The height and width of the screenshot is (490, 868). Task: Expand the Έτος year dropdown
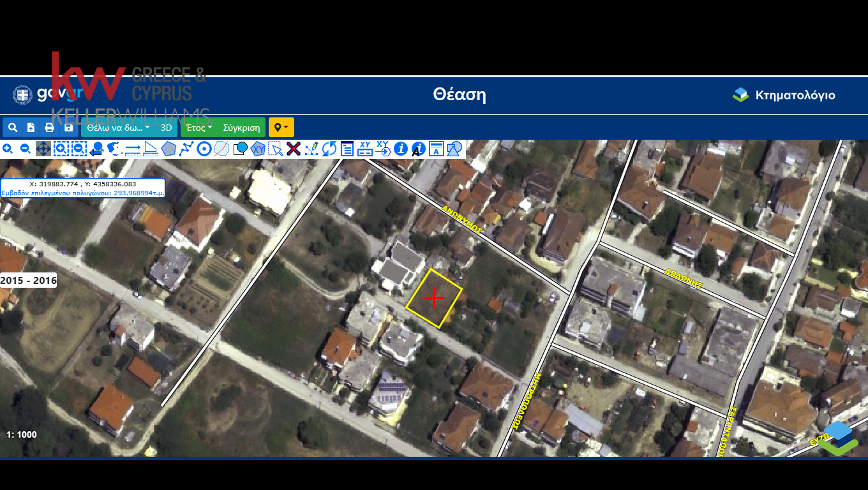[x=198, y=128]
